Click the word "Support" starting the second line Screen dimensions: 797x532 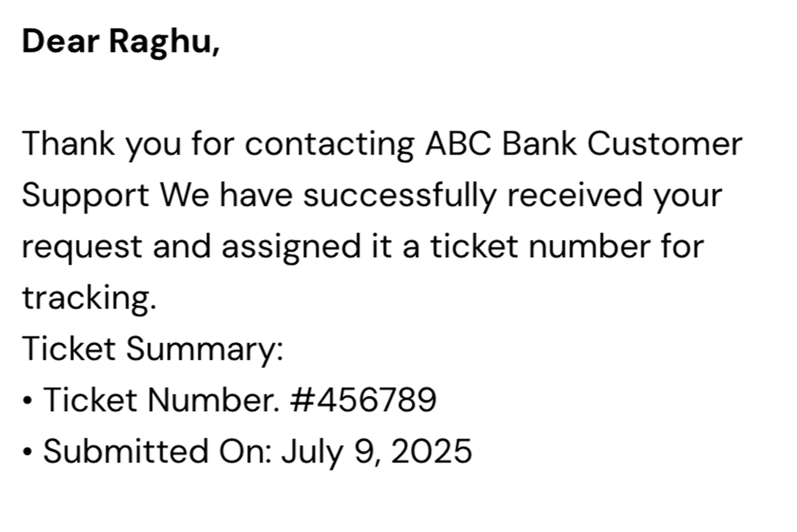tap(85, 195)
